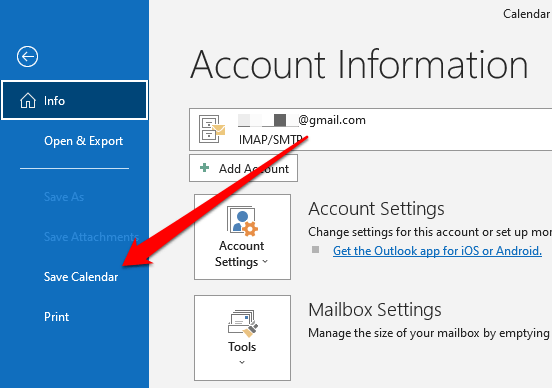This screenshot has height=388, width=552.
Task: Click the IMAP/SMTP account type text
Action: [x=270, y=140]
